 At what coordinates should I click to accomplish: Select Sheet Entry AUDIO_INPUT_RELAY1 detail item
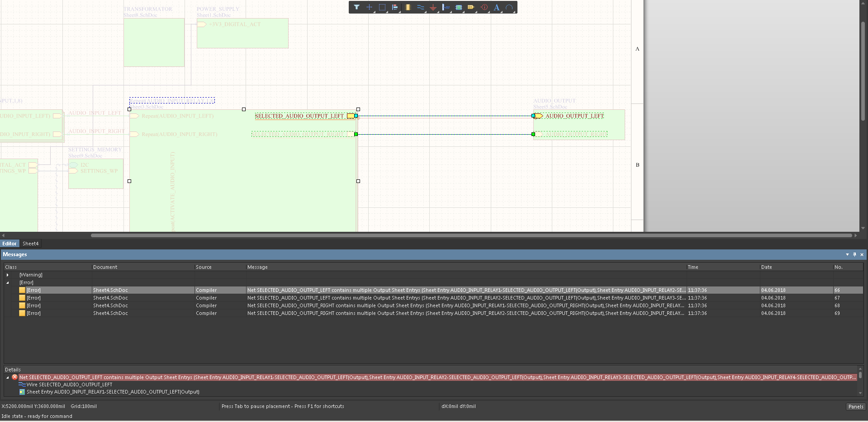tap(113, 392)
